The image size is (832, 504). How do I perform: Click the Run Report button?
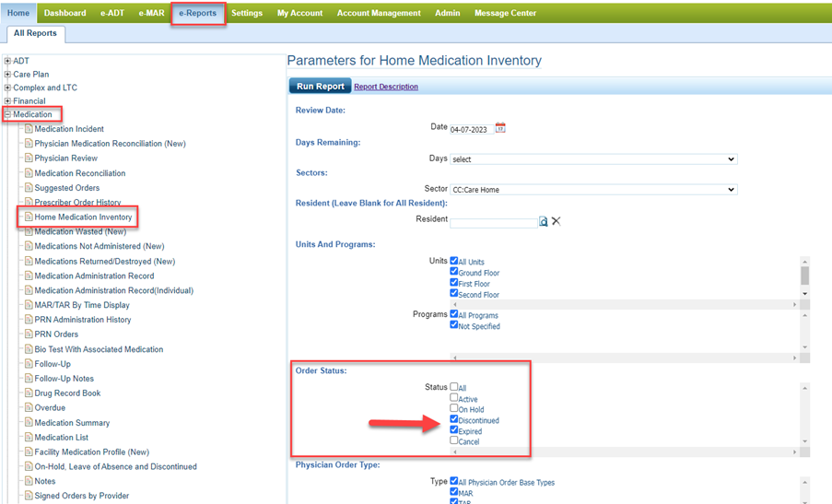[320, 87]
